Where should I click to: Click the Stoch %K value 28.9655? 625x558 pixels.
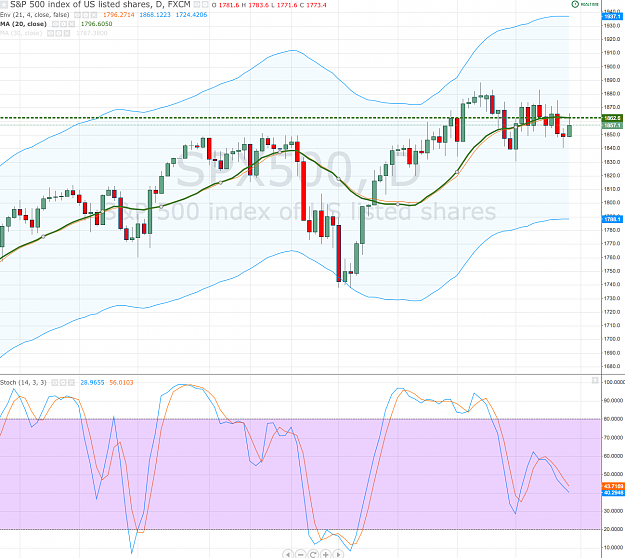tap(92, 383)
